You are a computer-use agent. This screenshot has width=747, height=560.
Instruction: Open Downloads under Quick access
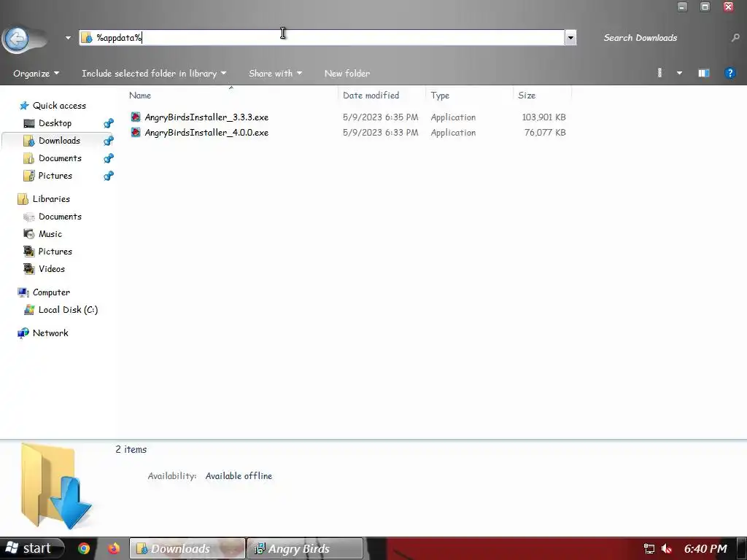[x=60, y=141]
